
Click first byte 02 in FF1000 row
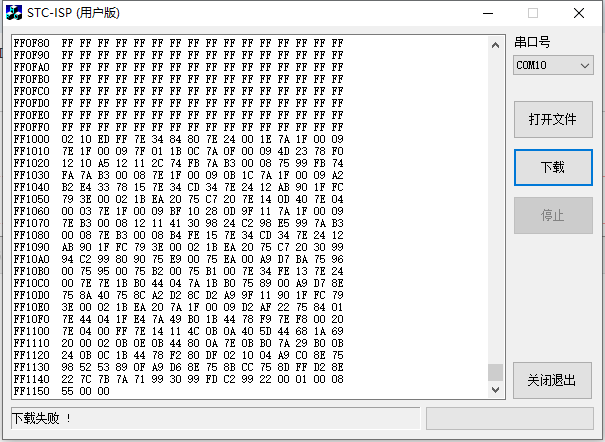coord(67,139)
